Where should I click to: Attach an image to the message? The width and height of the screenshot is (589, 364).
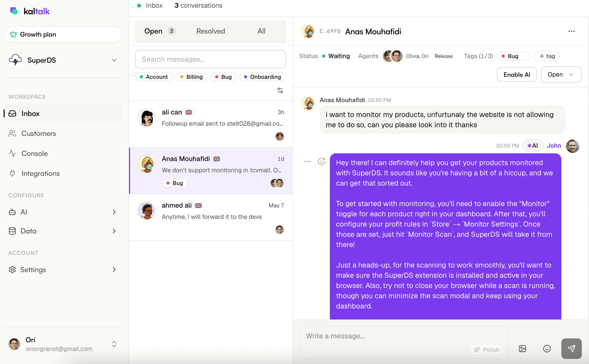(522, 349)
